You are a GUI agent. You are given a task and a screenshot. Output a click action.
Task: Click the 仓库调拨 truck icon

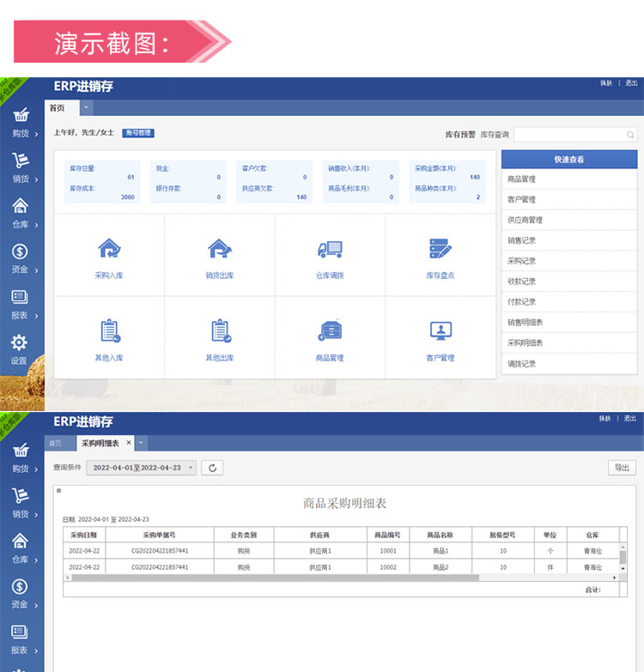330,249
